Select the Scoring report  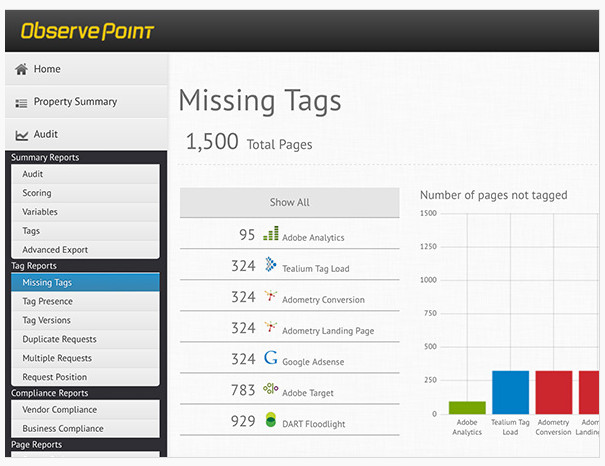coord(85,193)
